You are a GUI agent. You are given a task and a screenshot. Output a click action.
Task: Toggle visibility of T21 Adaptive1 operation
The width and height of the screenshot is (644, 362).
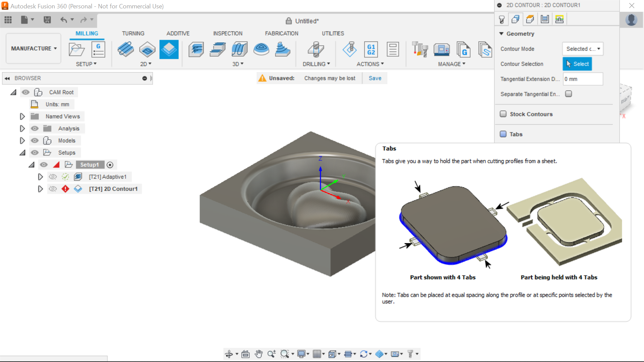[x=52, y=176]
